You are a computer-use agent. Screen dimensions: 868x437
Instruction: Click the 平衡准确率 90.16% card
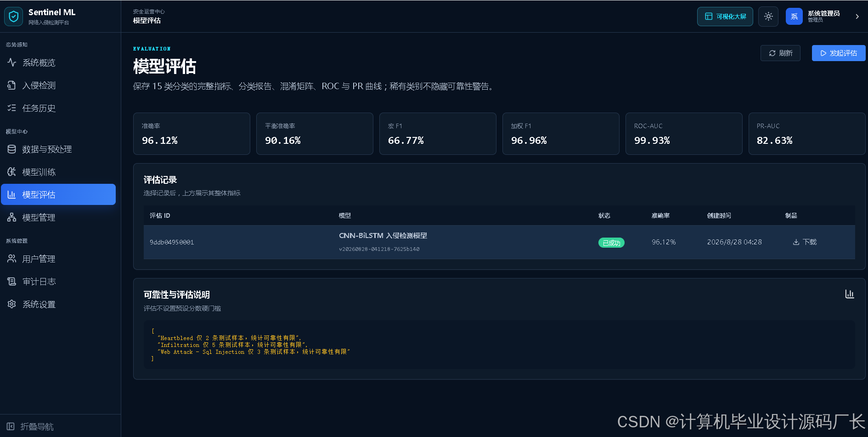315,134
